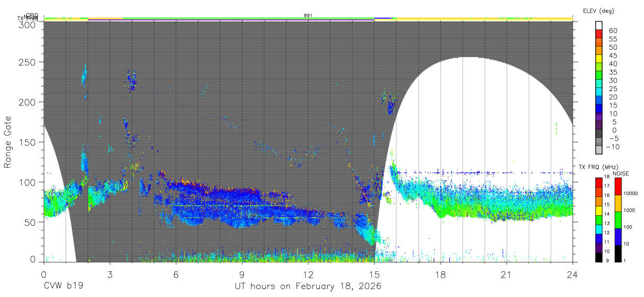Click the "10000" label on NOISE scale
This screenshot has width=644, height=297.
pos(630,194)
